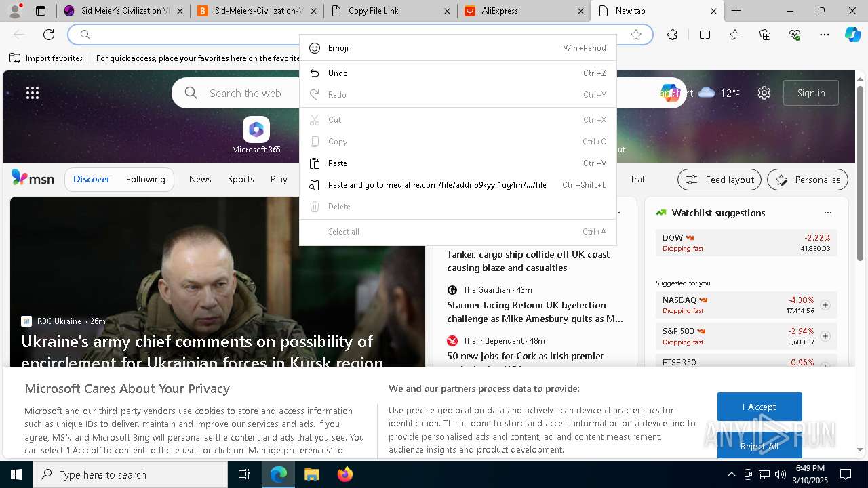The width and height of the screenshot is (868, 488).
Task: Click the Personalise button
Action: (x=808, y=180)
